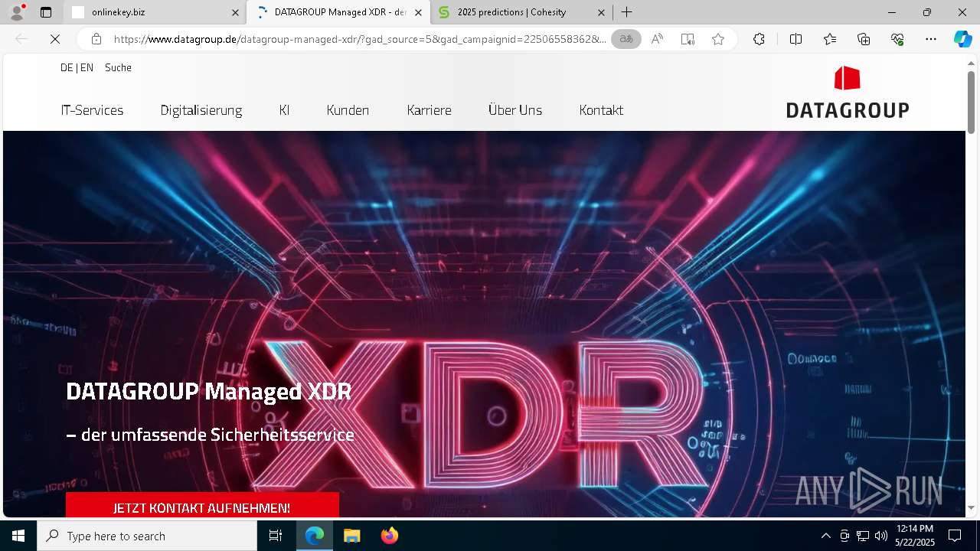
Task: Open the Extensions puzzle icon
Action: (x=759, y=40)
